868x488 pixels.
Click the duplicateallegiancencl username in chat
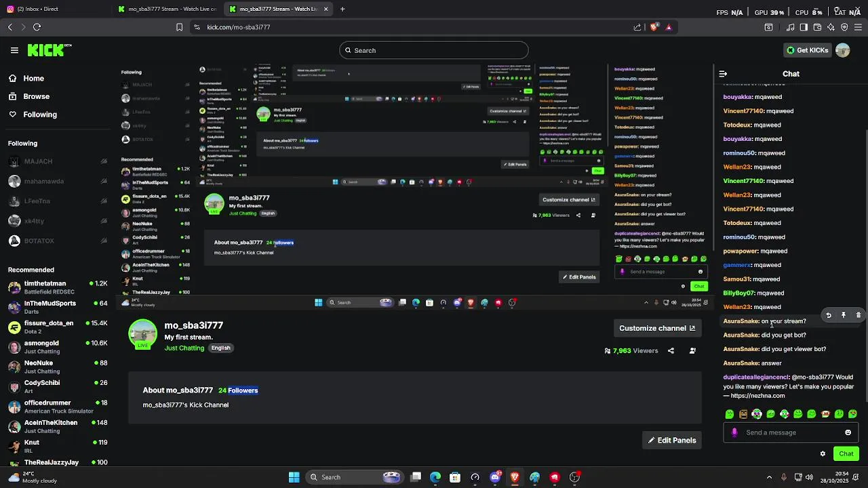coord(756,377)
